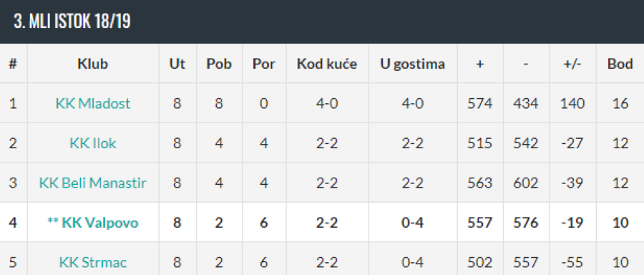Click the Ut column header
The image size is (644, 275).
[177, 64]
